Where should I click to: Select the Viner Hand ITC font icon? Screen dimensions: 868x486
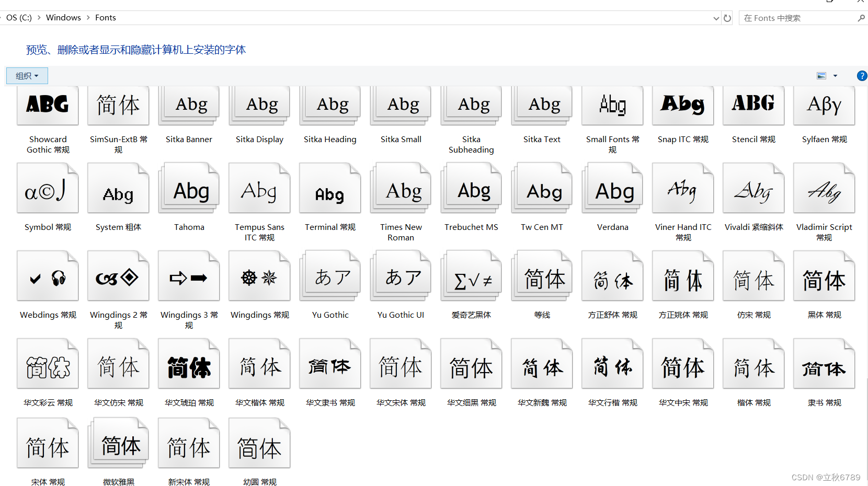click(x=683, y=188)
